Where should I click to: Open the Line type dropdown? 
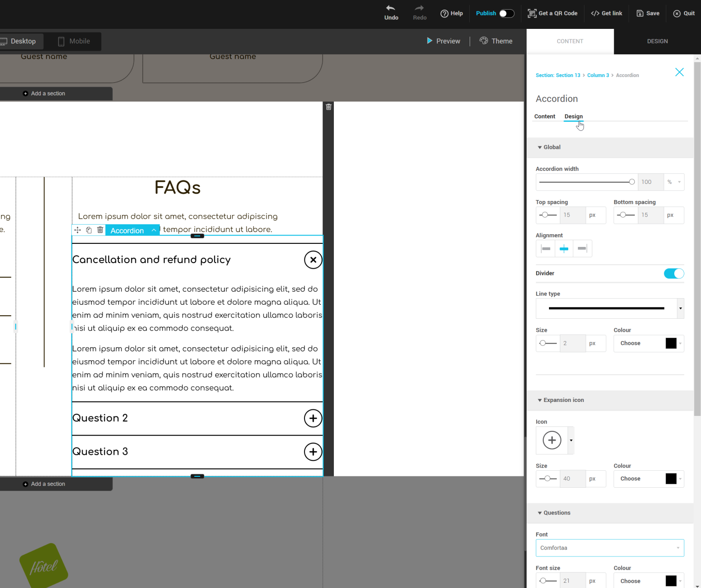click(679, 308)
